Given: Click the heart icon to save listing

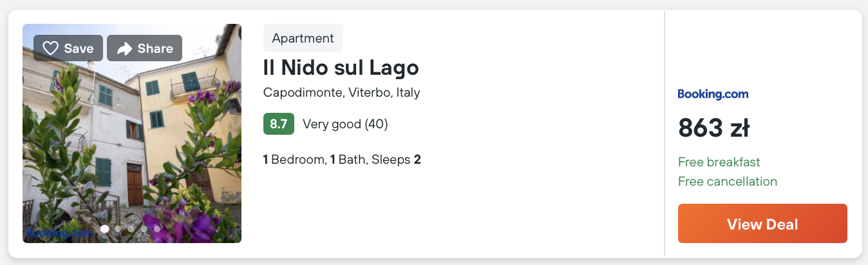Looking at the screenshot, I should 51,48.
